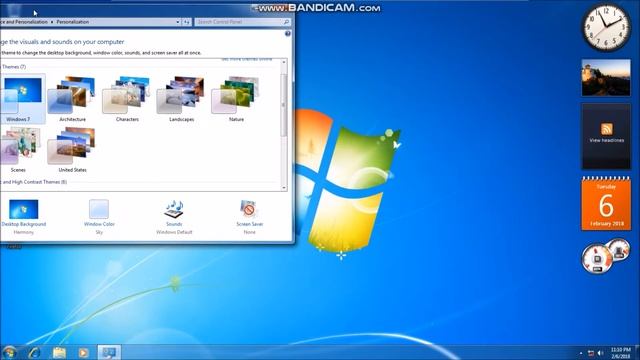This screenshot has width=640, height=360.
Task: Launch Windows Media Player from taskbar
Action: [84, 352]
